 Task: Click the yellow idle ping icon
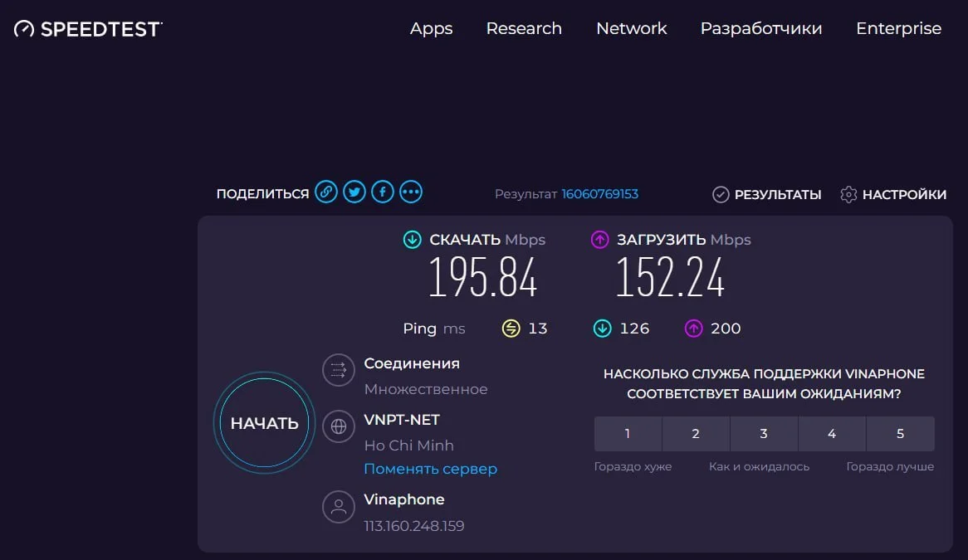click(511, 328)
